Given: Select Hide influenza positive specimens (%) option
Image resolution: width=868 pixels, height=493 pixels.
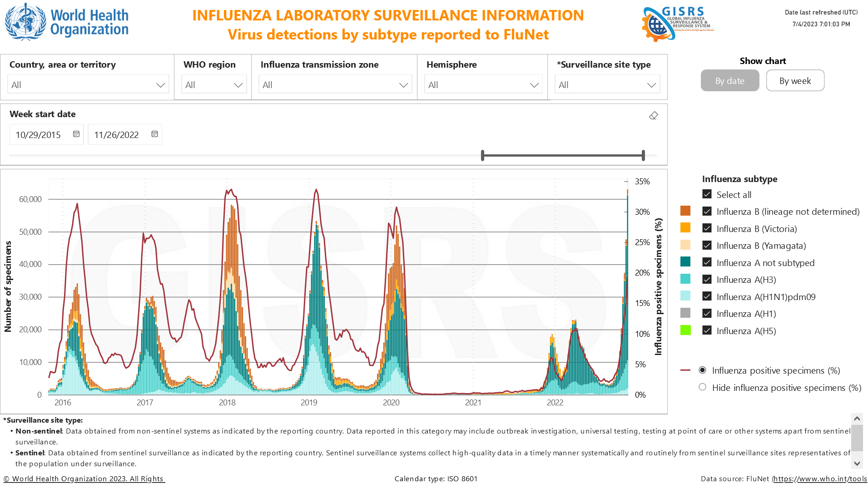Looking at the screenshot, I should (703, 387).
